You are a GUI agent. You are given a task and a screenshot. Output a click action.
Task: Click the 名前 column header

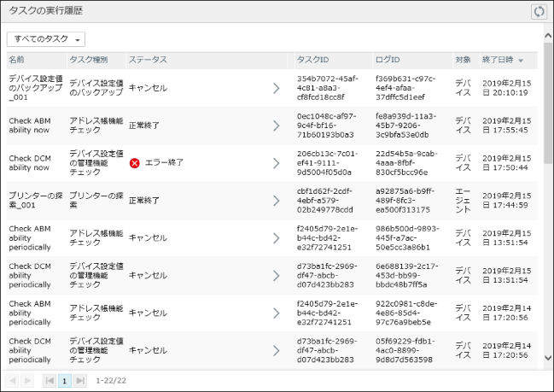(x=17, y=60)
